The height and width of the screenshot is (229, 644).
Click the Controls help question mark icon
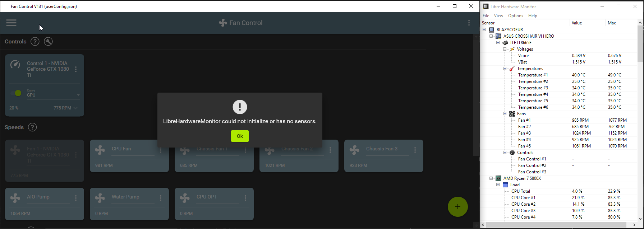coord(35,42)
